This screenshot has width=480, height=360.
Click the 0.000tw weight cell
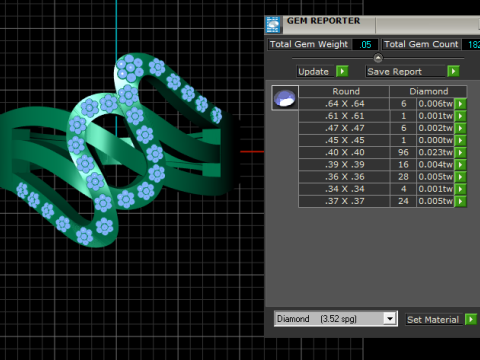(x=435, y=140)
